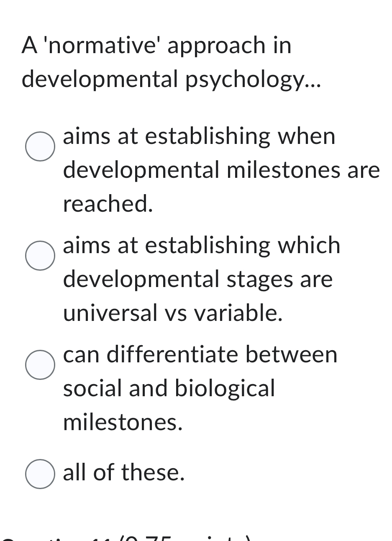Screen dimensions: 392x541
Task: Click 'aims at establishing which' answer text
Action: (x=201, y=246)
